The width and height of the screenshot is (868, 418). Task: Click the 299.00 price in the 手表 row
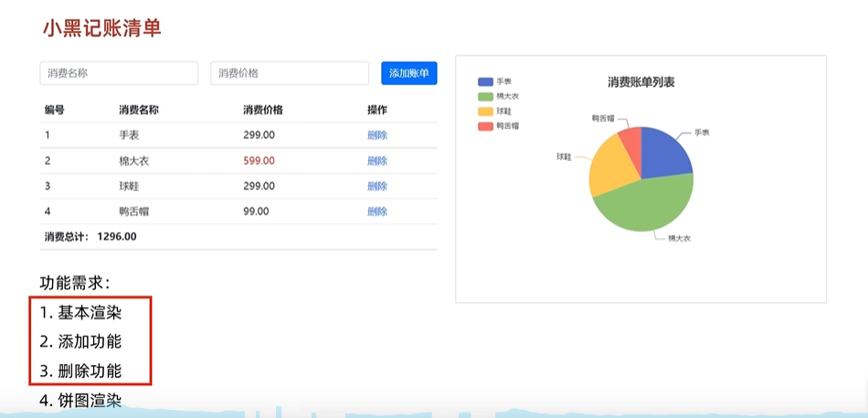[x=259, y=134]
